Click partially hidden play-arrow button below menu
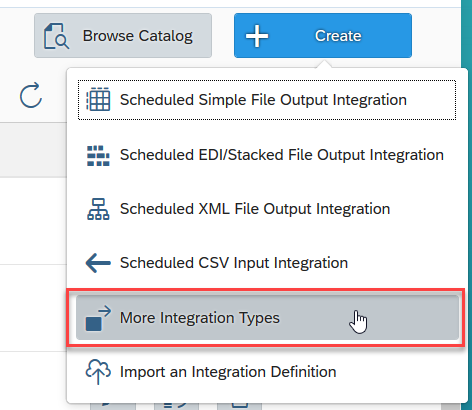Image resolution: width=472 pixels, height=410 pixels. 113,406
